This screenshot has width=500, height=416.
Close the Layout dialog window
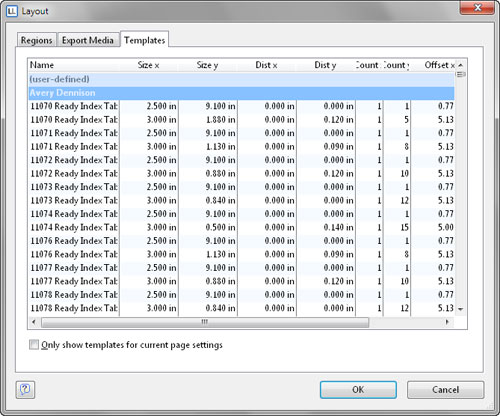[477, 8]
